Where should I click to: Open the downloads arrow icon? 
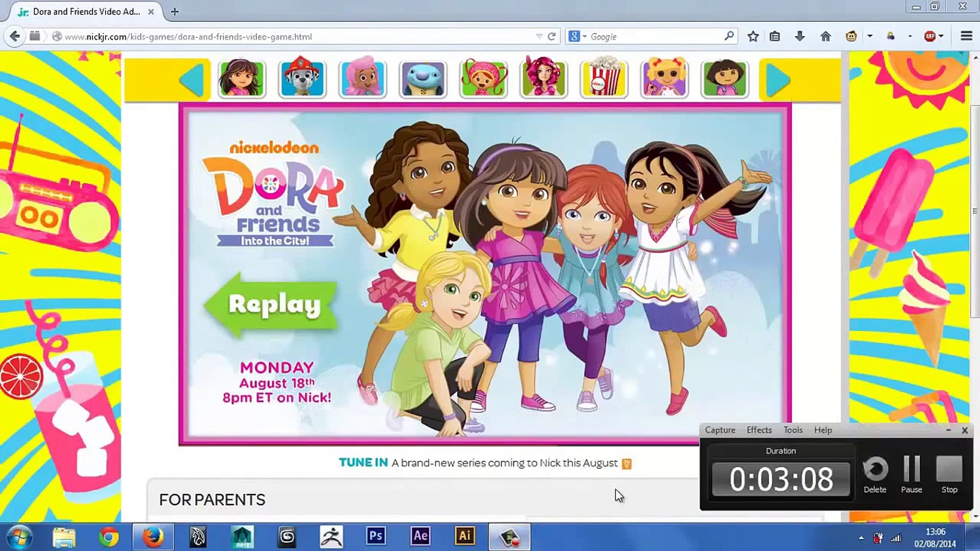pos(800,36)
